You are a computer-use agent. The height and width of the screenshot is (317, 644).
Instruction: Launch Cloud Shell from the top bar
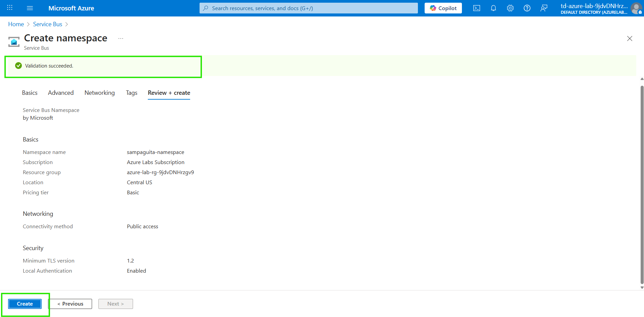tap(476, 8)
